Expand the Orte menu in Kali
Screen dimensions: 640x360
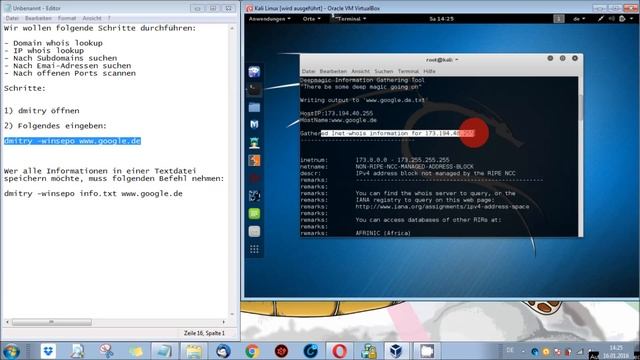pos(311,19)
